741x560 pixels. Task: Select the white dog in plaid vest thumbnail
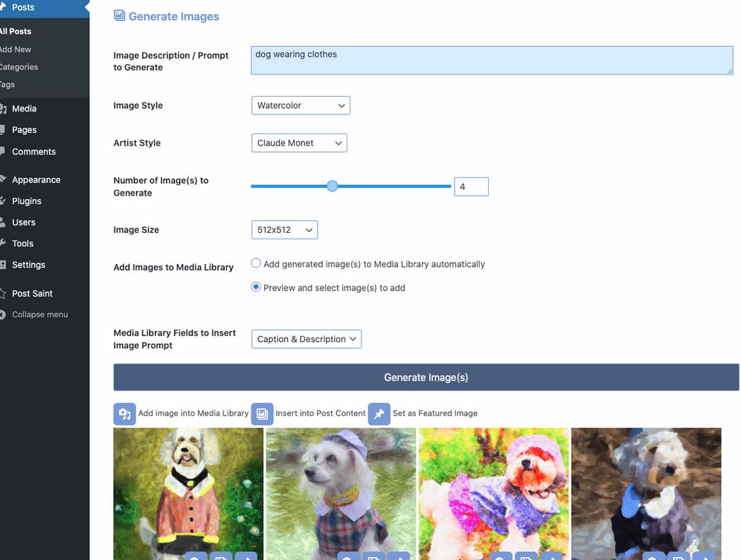click(341, 494)
